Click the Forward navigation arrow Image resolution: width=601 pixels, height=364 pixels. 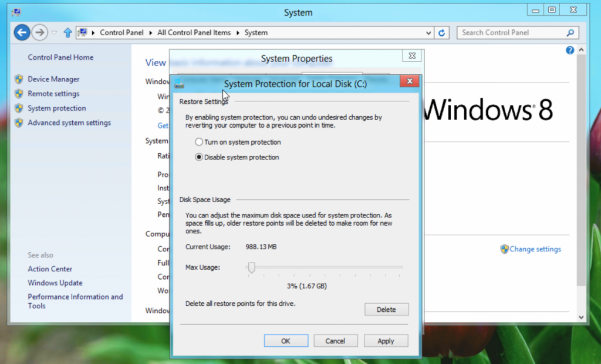pos(39,33)
